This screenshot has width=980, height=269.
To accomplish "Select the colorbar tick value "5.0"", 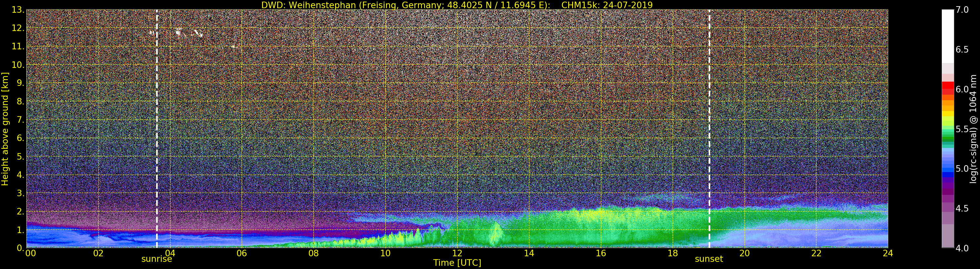I will pos(962,169).
